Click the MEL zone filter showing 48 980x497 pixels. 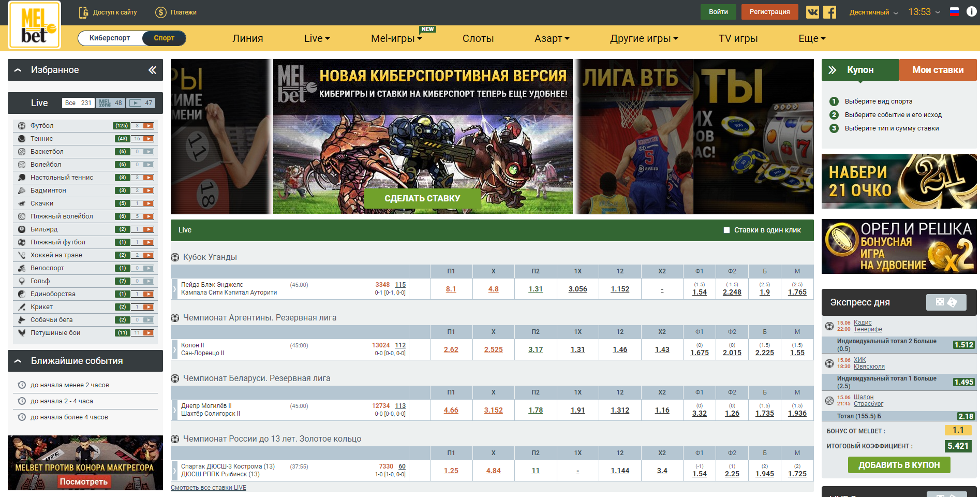111,103
